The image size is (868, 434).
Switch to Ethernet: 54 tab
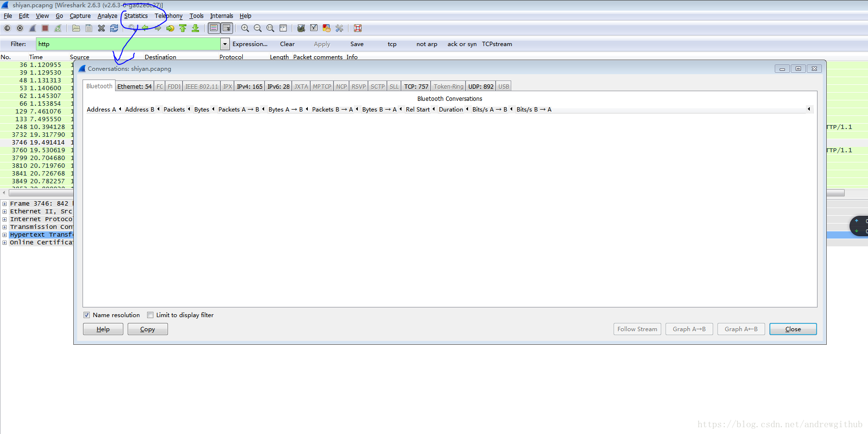click(134, 86)
